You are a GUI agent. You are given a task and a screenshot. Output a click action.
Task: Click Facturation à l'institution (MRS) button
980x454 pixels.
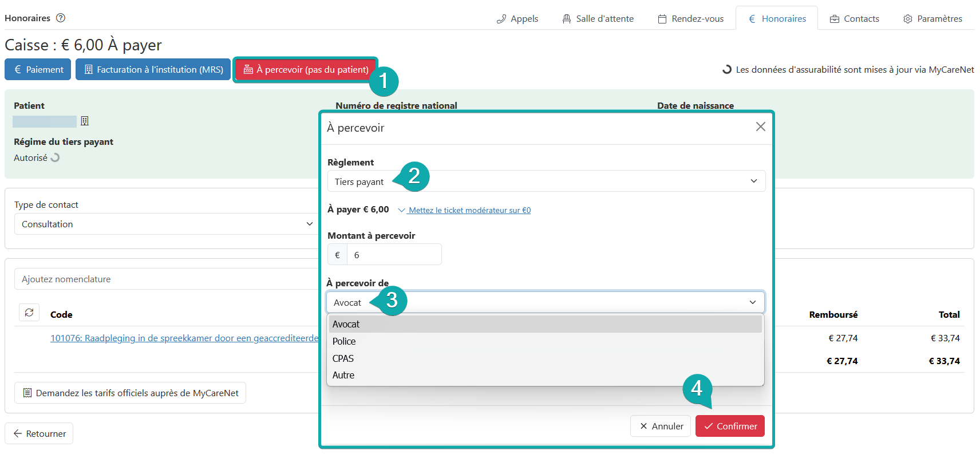pyautogui.click(x=153, y=69)
